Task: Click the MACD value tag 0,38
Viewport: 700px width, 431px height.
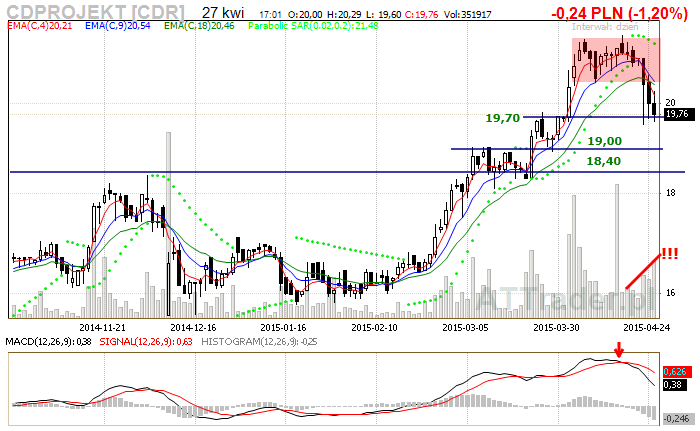Action: pyautogui.click(x=675, y=385)
